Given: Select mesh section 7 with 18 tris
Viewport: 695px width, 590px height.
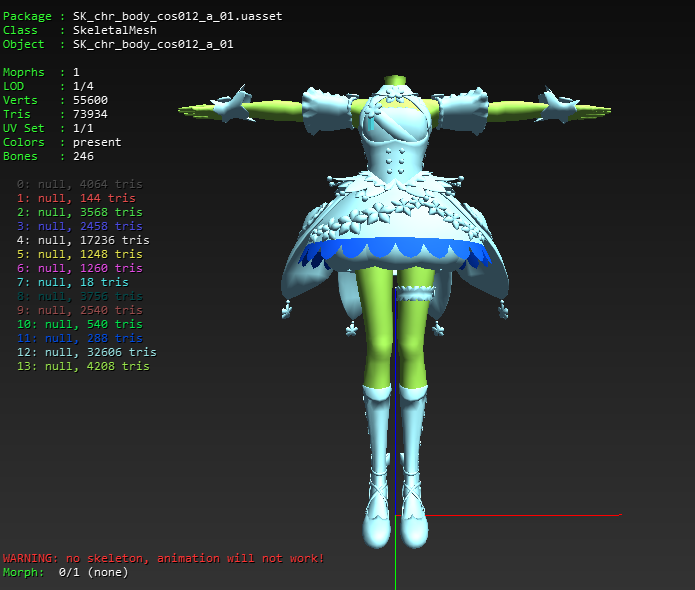Looking at the screenshot, I should pyautogui.click(x=73, y=282).
